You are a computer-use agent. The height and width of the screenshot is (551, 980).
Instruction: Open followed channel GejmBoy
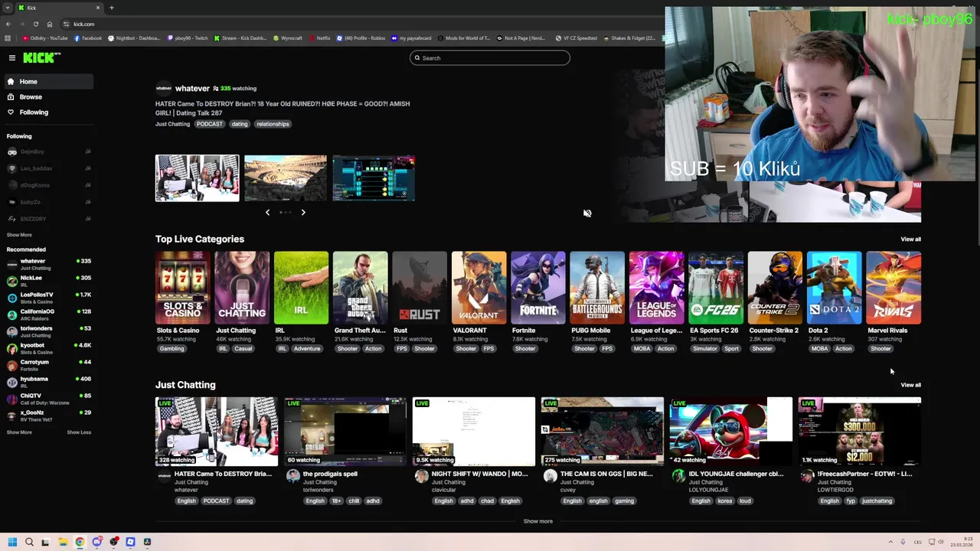pos(47,152)
